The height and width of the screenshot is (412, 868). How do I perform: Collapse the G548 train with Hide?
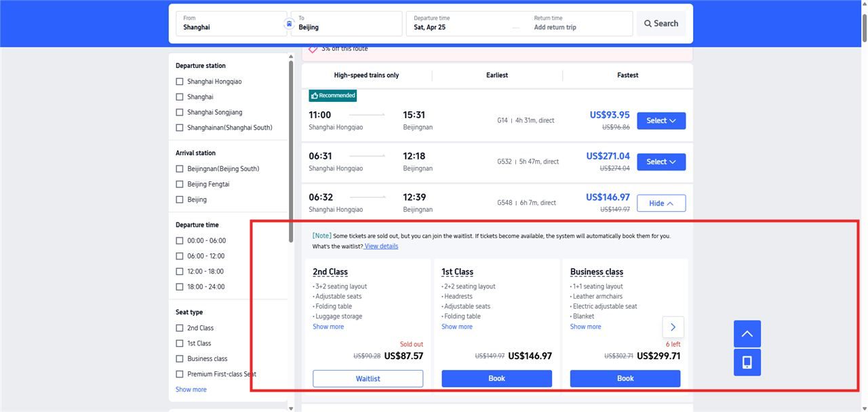pyautogui.click(x=660, y=203)
